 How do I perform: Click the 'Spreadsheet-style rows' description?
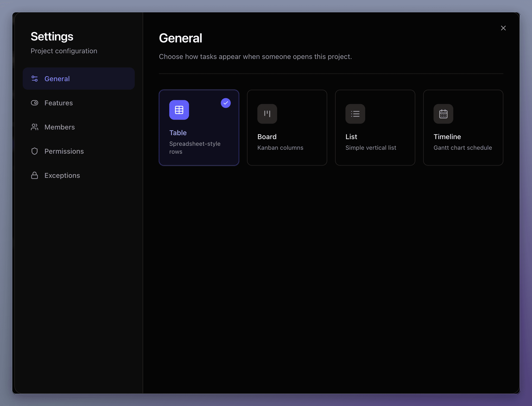tap(195, 148)
